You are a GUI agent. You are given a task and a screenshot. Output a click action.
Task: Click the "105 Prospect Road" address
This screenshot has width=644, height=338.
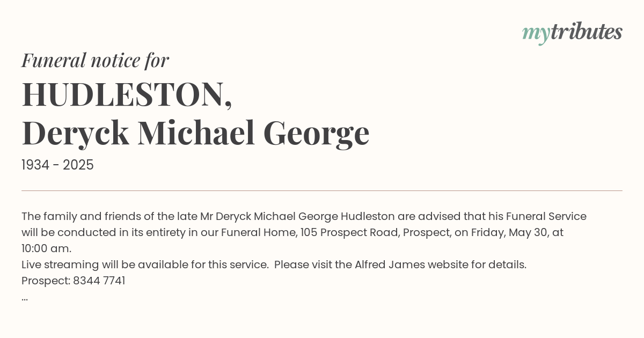348,232
